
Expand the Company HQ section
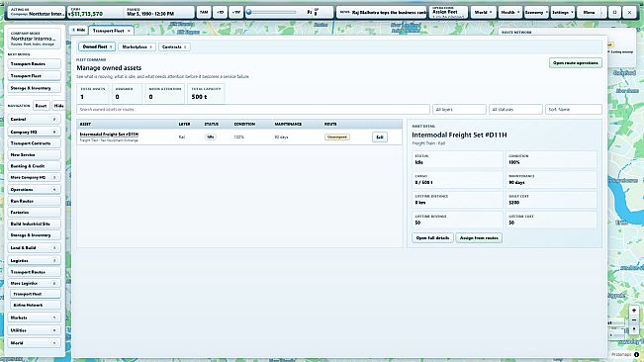[x=34, y=132]
